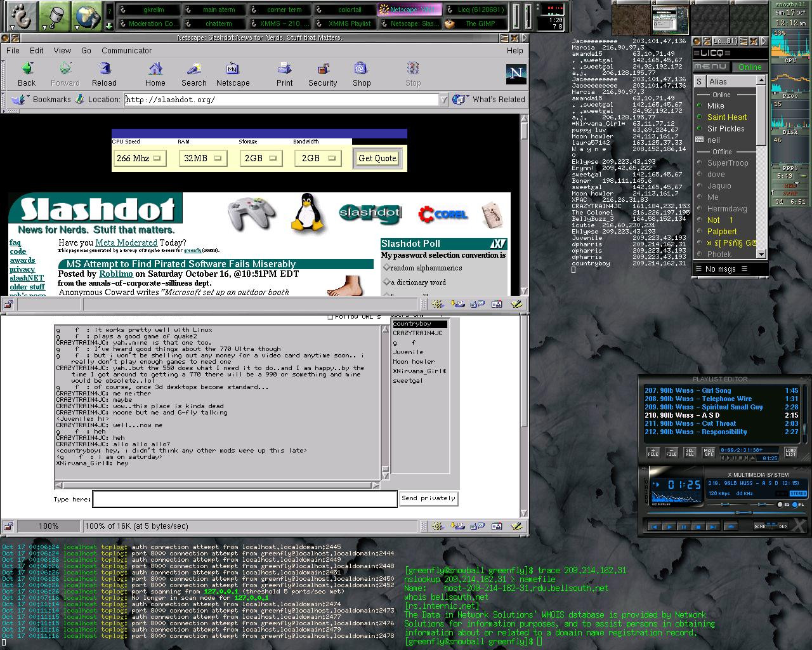Viewport: 812px width, 650px height.
Task: Click the Netscape N logo throbber
Action: pyautogui.click(x=516, y=74)
